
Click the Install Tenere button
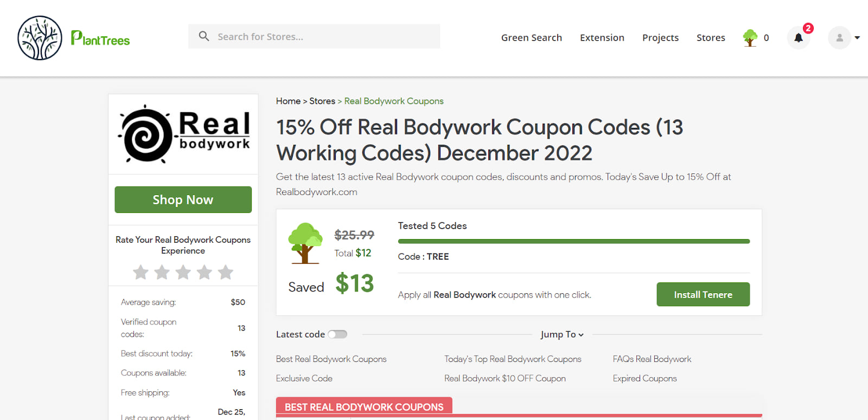703,294
